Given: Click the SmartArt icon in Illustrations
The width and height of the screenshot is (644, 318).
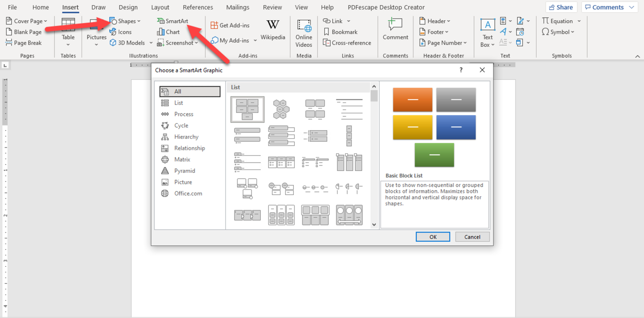Looking at the screenshot, I should click(161, 21).
